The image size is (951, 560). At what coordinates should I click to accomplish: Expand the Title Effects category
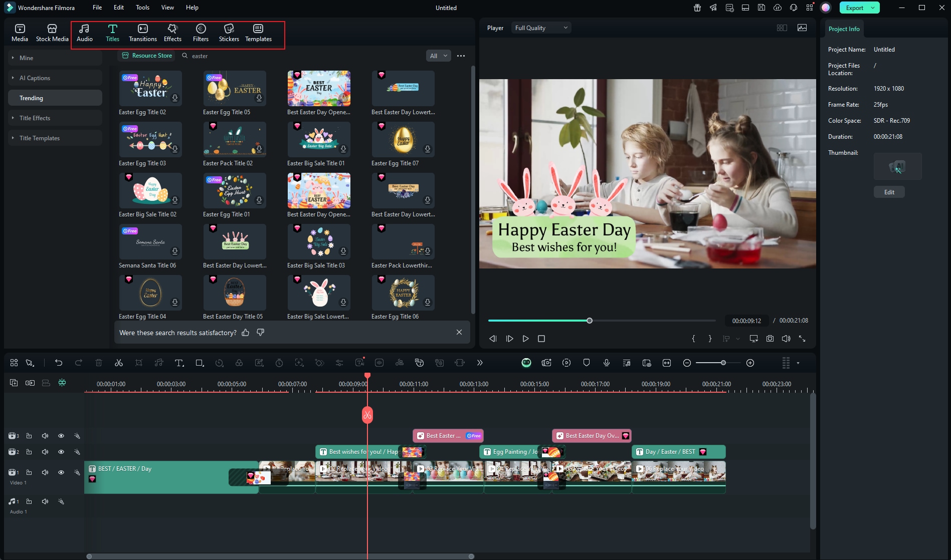tap(55, 118)
